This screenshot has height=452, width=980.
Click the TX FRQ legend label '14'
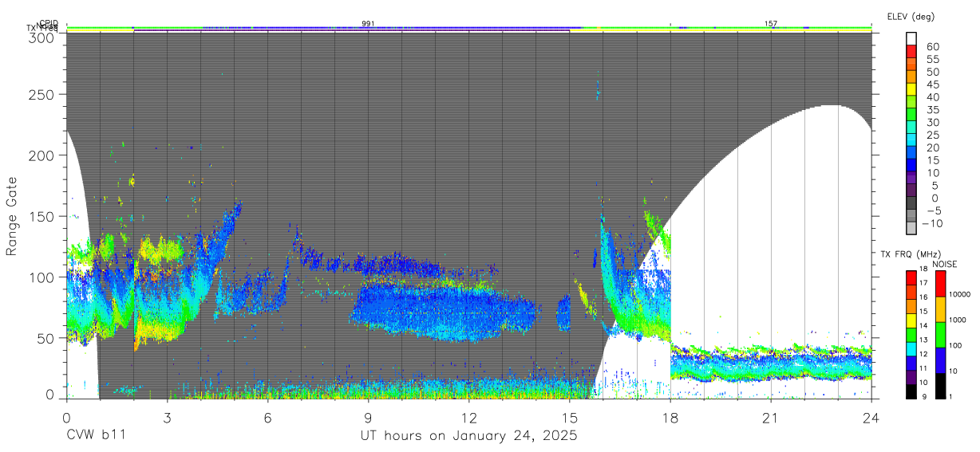(923, 325)
